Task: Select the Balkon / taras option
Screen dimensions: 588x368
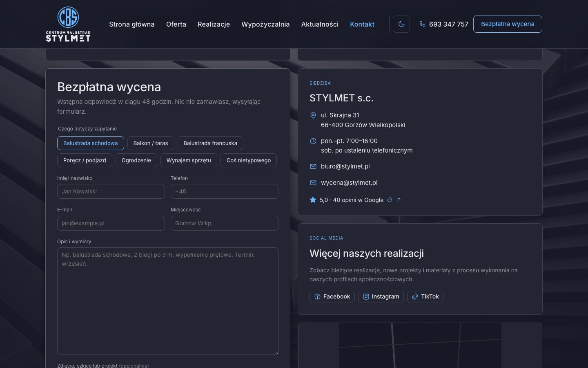Action: [x=151, y=143]
